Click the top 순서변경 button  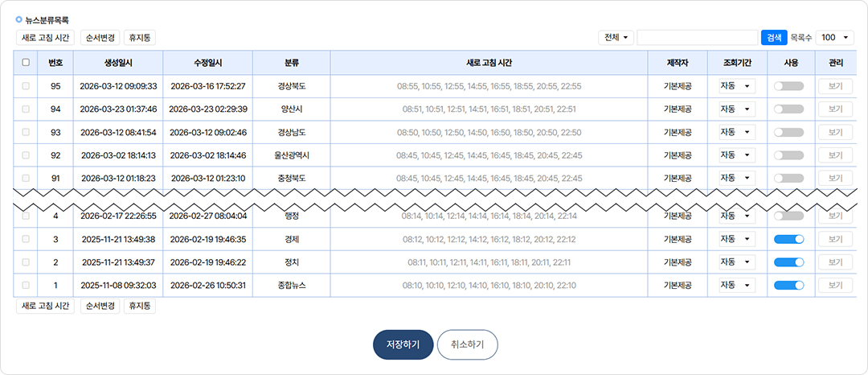pos(100,37)
